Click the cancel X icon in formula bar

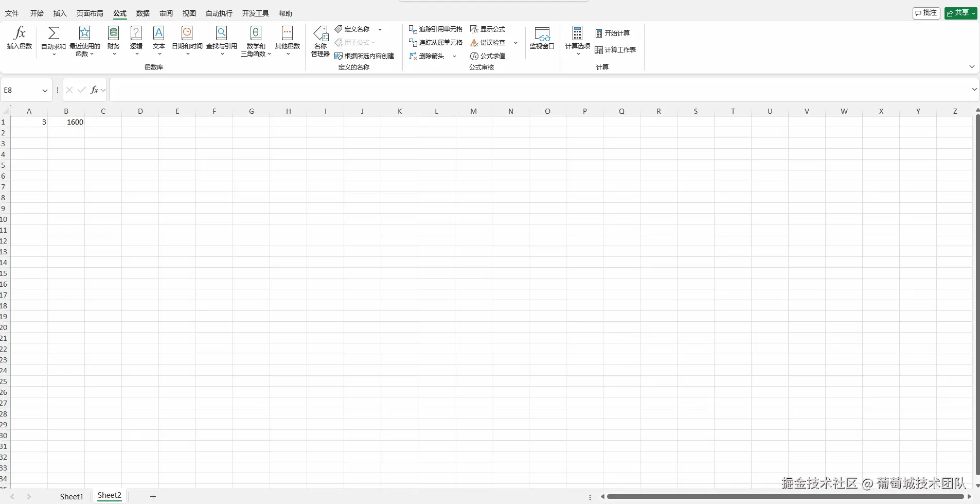69,90
